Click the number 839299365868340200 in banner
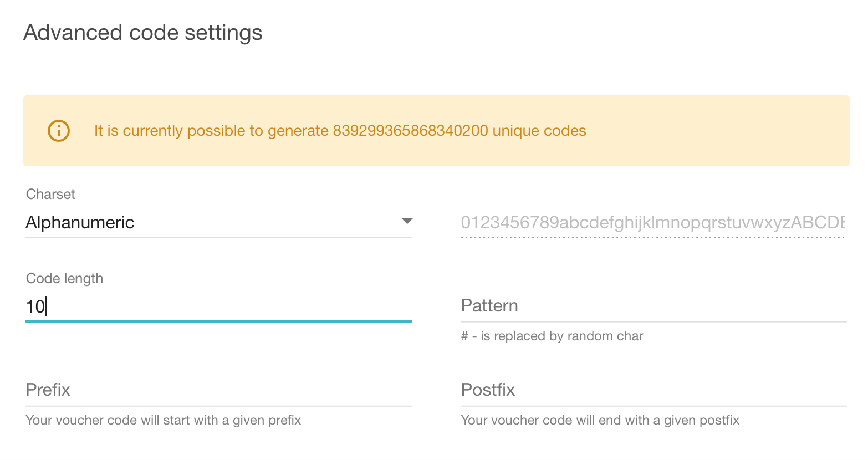Image resolution: width=868 pixels, height=460 pixels. click(410, 131)
